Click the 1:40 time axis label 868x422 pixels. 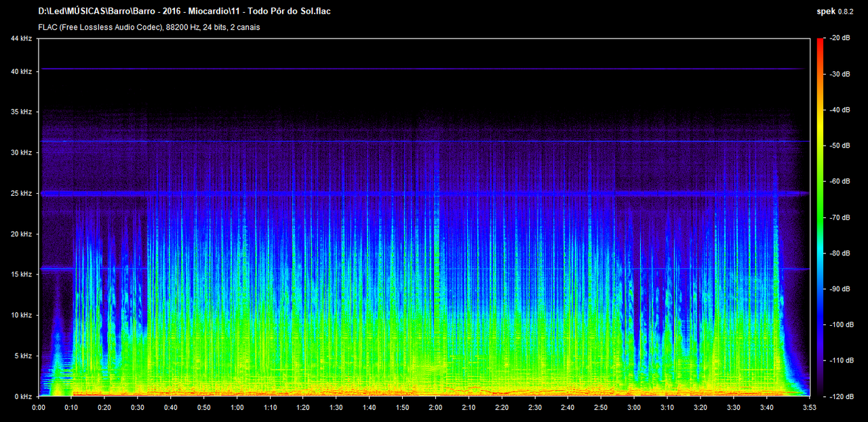(x=370, y=408)
